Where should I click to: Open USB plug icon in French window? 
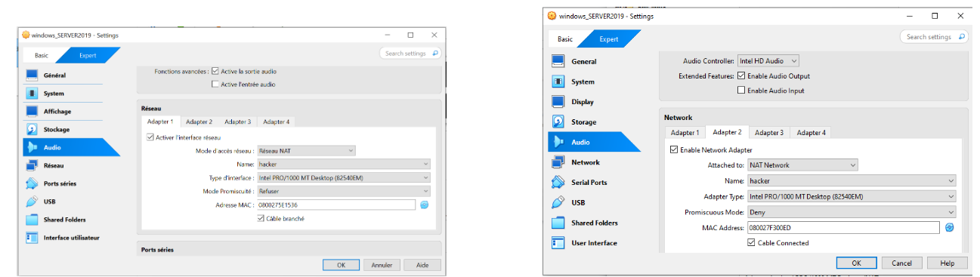tap(32, 202)
